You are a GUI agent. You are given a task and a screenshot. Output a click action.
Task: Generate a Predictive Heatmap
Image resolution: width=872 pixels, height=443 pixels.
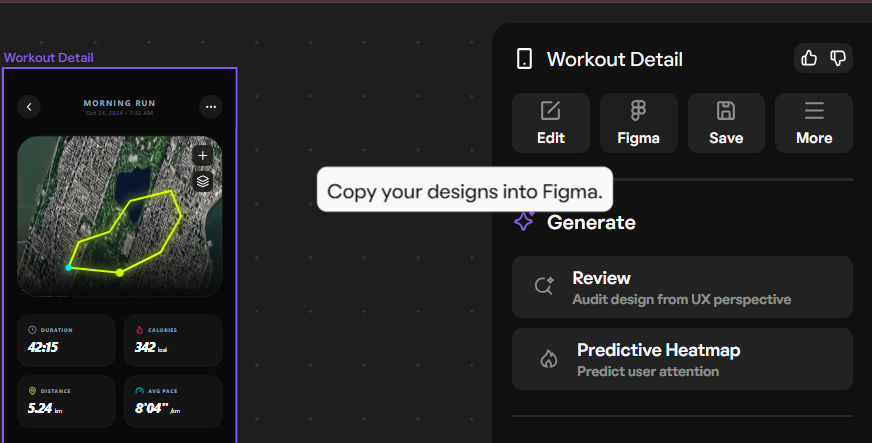pos(682,359)
